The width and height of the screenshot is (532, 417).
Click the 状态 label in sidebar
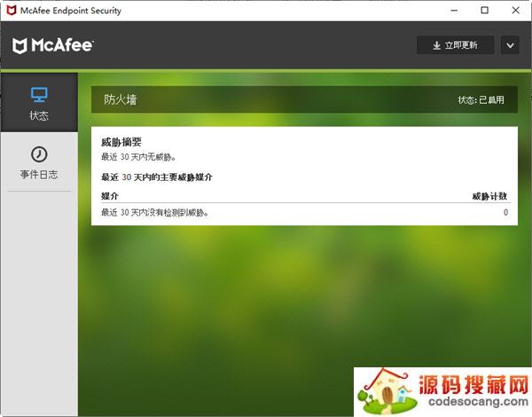click(x=39, y=115)
